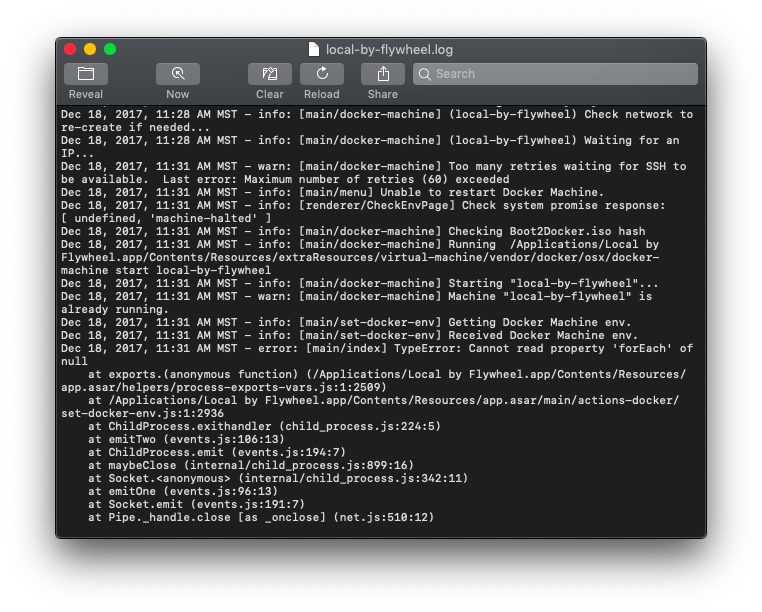This screenshot has height=612, width=762.
Task: Close the log window
Action: 70,49
